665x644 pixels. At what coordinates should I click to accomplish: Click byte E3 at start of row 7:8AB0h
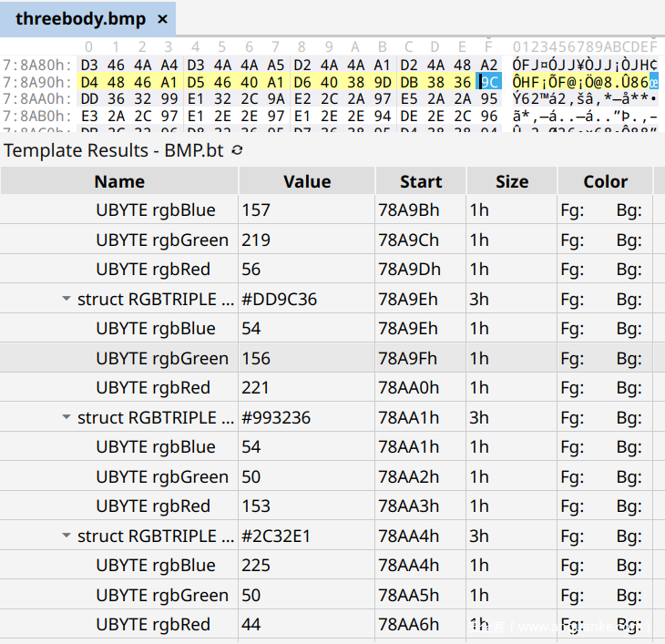tap(89, 116)
